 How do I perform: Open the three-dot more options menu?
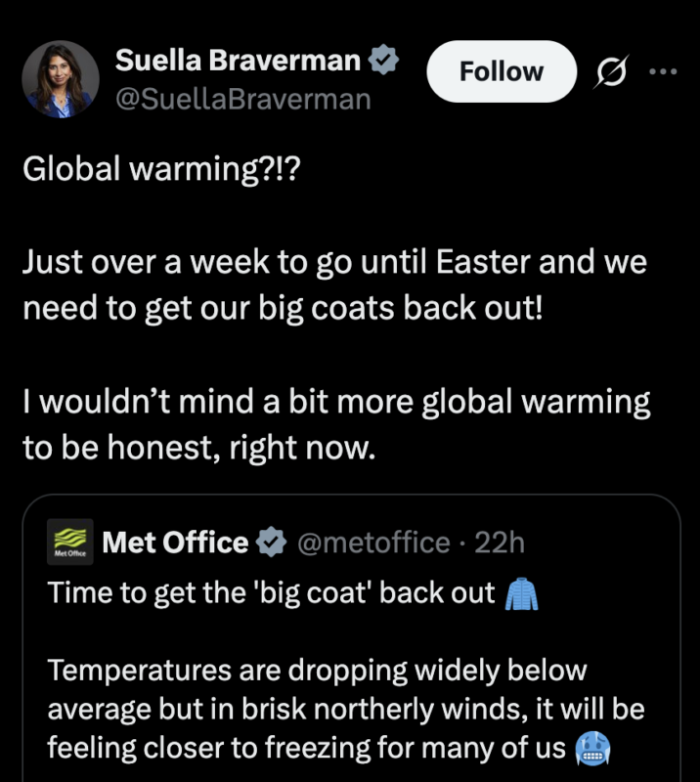click(664, 71)
